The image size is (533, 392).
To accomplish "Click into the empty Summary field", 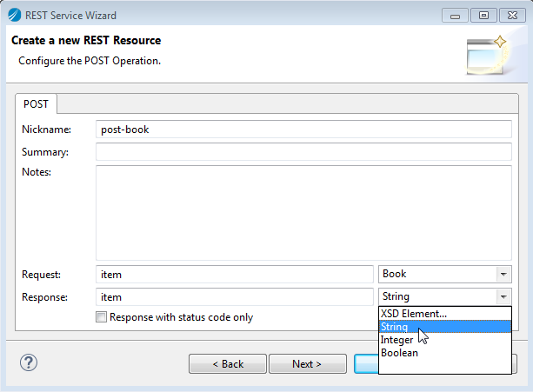I will (303, 151).
